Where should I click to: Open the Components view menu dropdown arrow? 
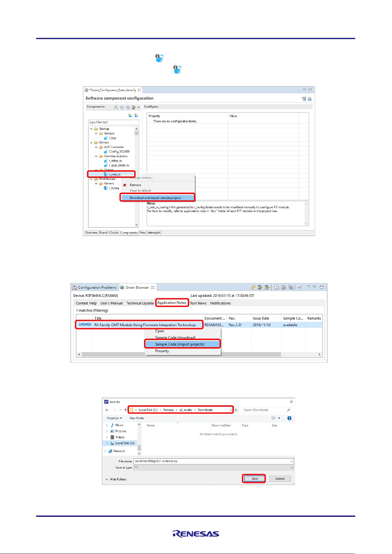(138, 108)
